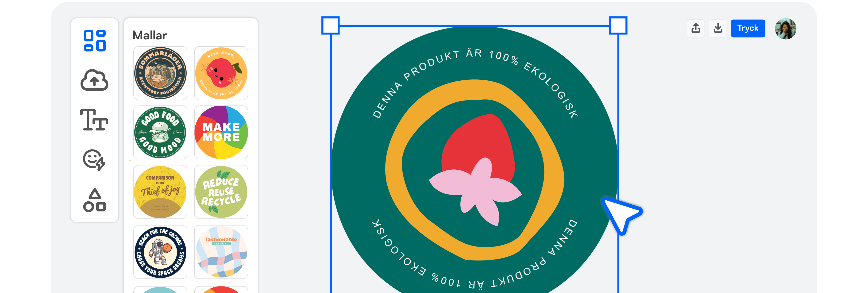Pick the Make More rainbow template
The image size is (868, 293).
(221, 132)
